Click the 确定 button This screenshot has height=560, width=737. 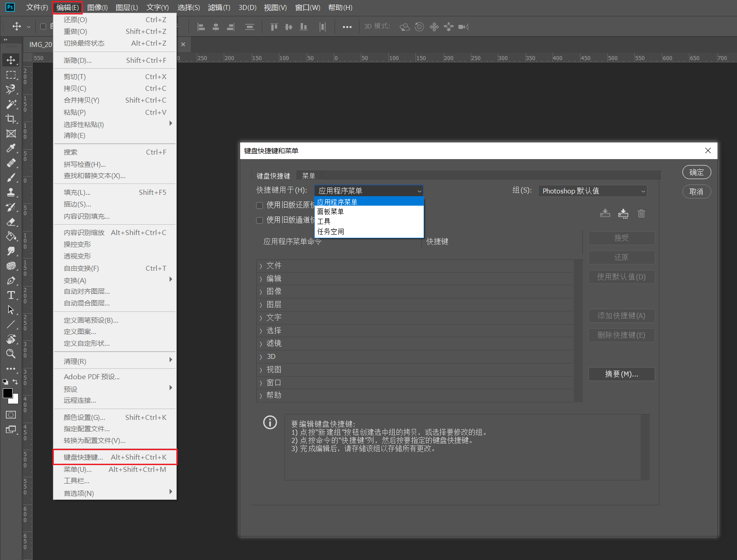tap(696, 172)
